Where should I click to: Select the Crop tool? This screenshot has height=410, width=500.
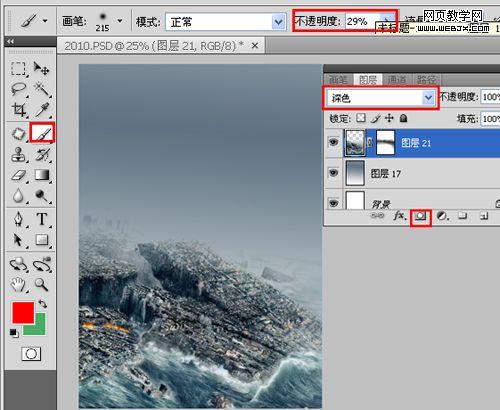point(19,110)
